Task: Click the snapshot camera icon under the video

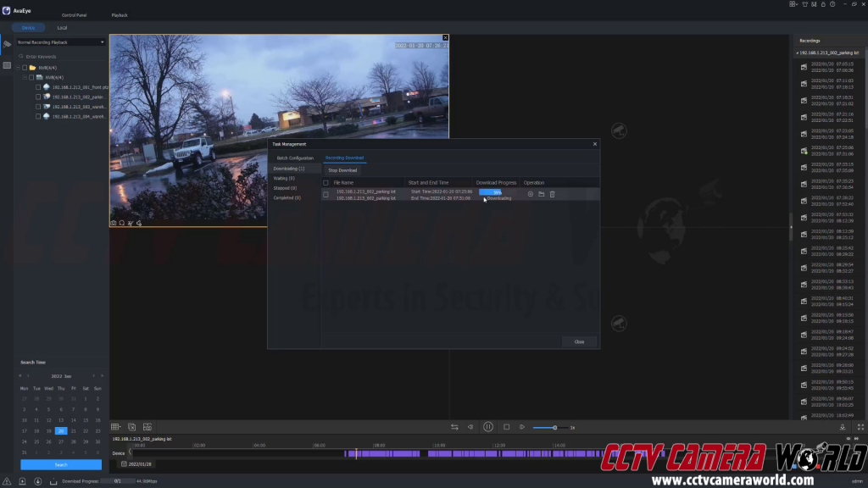Action: pyautogui.click(x=114, y=223)
